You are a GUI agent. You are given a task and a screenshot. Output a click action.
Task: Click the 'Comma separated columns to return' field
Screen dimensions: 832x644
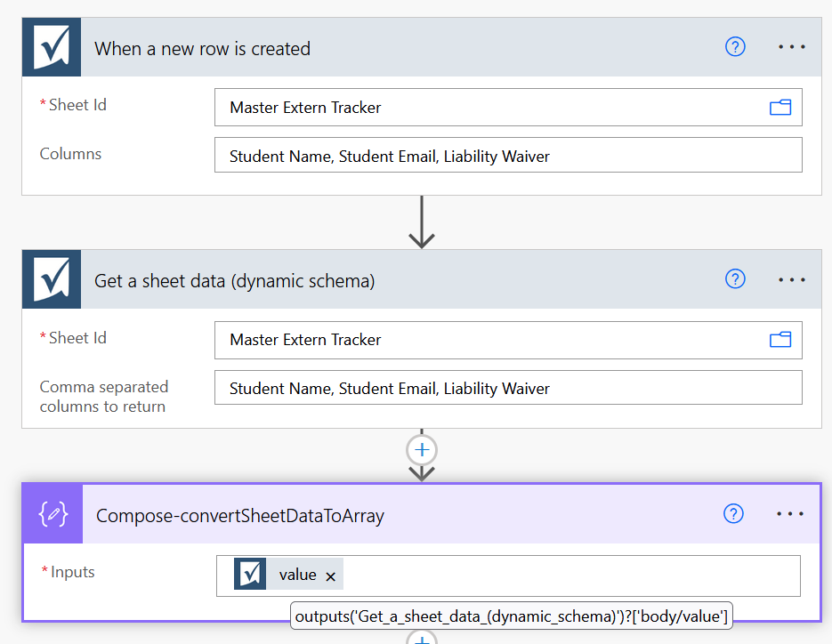(x=507, y=388)
